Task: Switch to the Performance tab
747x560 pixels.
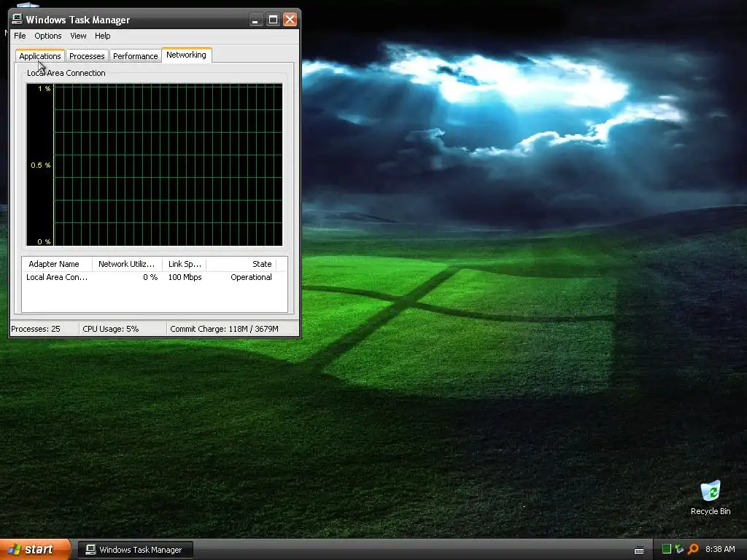Action: click(135, 55)
